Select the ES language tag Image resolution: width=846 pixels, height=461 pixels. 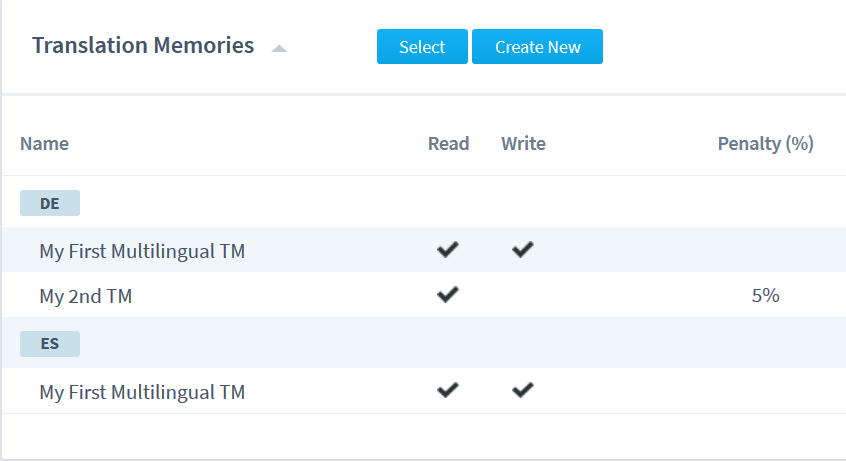coord(50,344)
